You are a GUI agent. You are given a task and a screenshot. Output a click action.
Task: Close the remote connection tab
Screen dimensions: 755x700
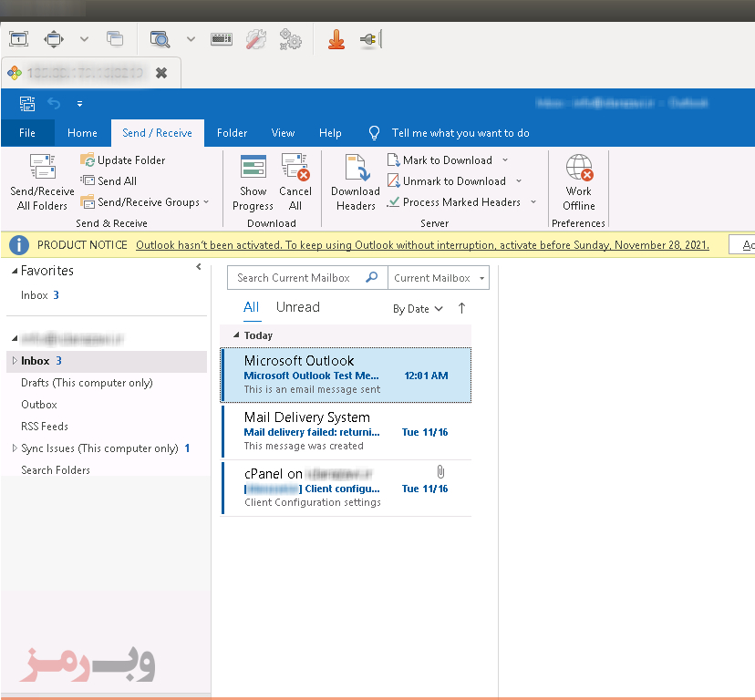pyautogui.click(x=161, y=73)
